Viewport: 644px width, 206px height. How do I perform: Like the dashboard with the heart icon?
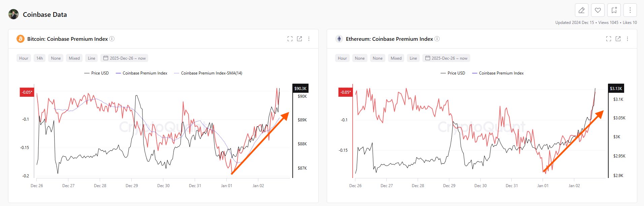[x=598, y=10]
